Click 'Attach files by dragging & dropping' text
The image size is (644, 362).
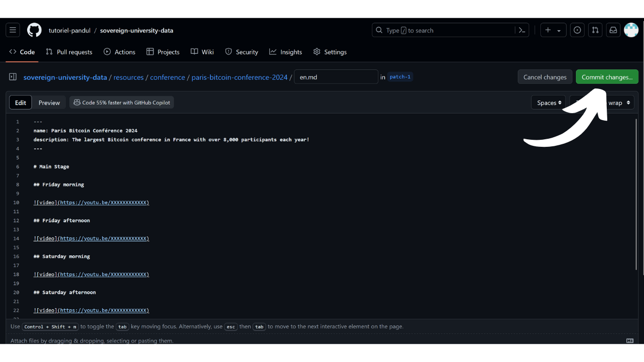pos(92,340)
